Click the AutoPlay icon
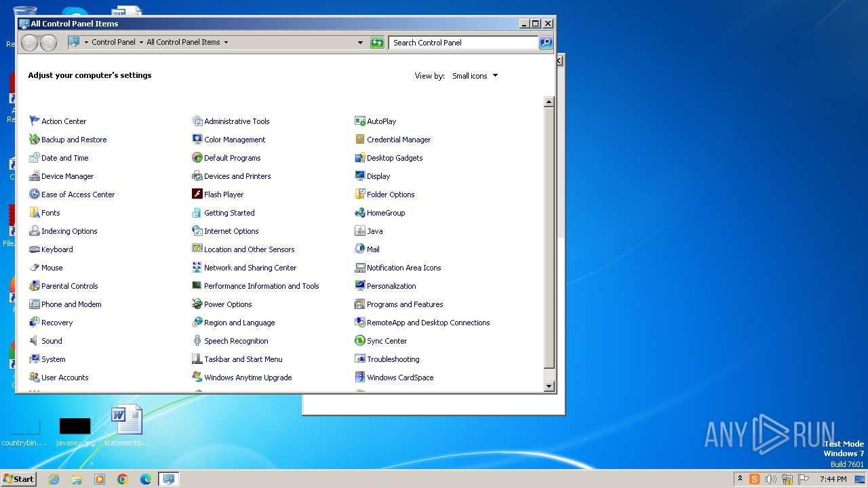868x488 pixels. [x=360, y=121]
